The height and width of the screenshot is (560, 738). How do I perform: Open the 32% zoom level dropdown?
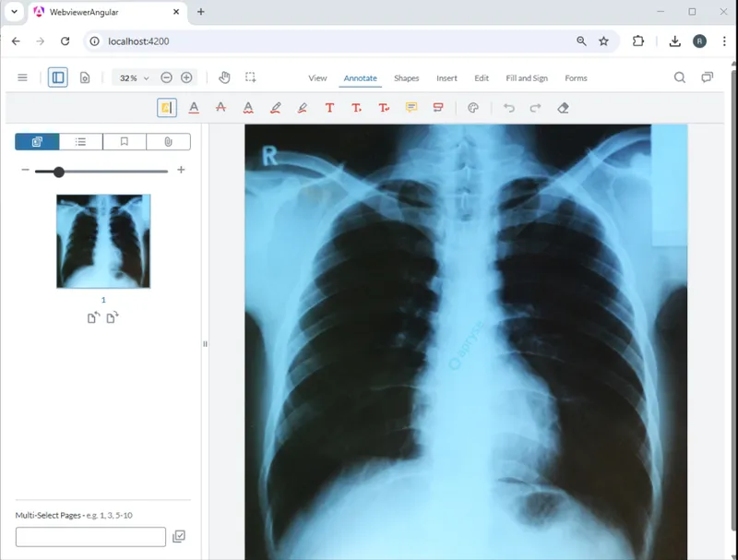(x=134, y=78)
